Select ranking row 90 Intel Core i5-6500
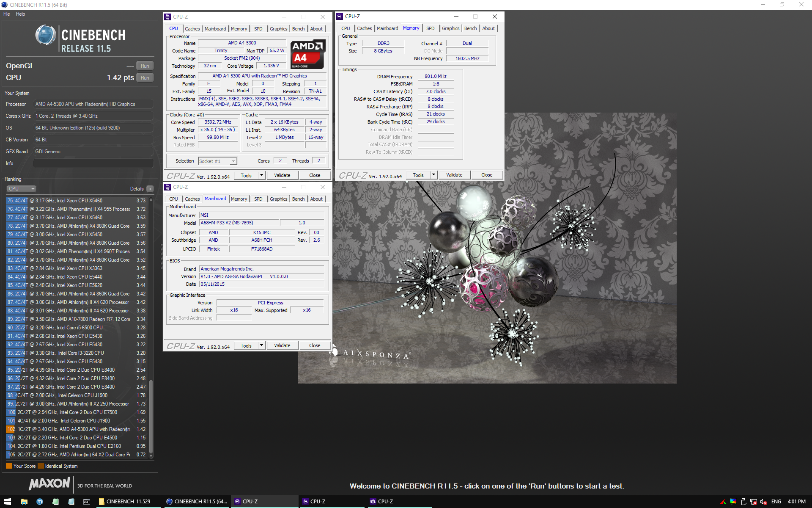This screenshot has height=508, width=812. tap(76, 328)
